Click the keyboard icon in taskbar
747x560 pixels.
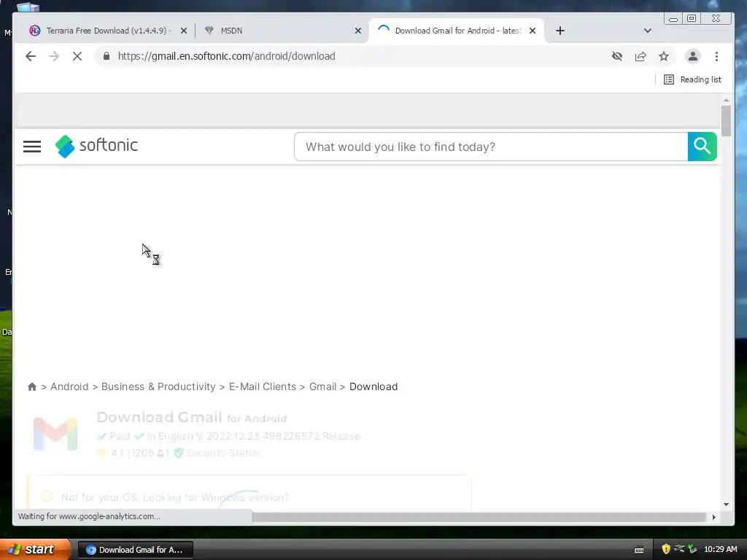(x=639, y=550)
